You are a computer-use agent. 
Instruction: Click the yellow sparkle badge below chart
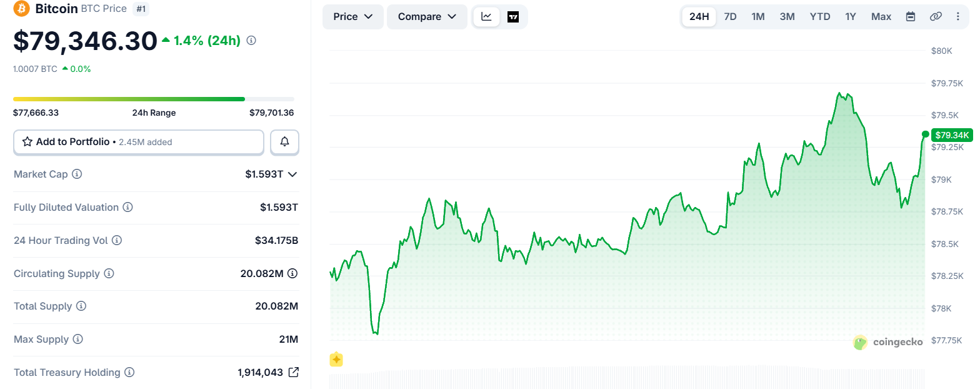point(336,360)
